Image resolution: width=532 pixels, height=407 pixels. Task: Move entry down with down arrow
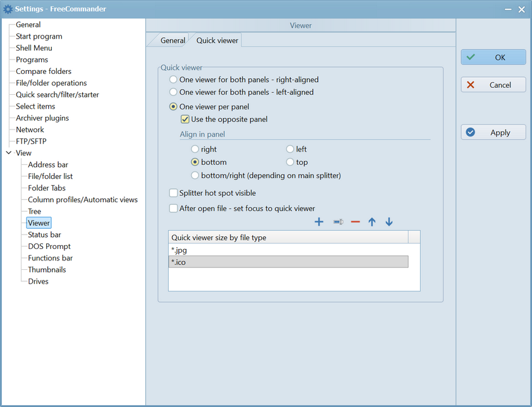click(x=389, y=222)
